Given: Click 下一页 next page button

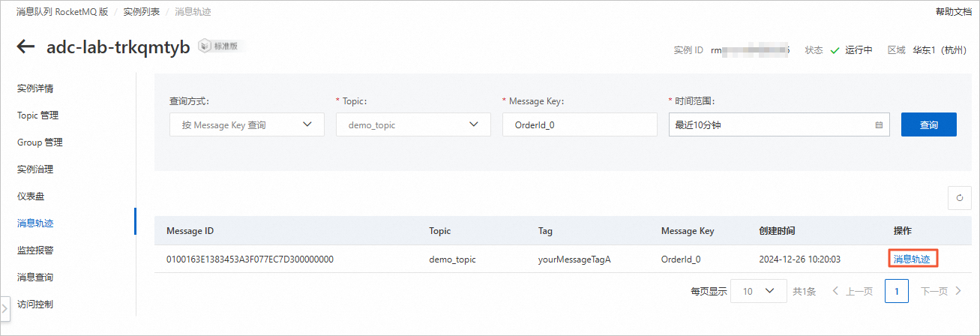Looking at the screenshot, I should pyautogui.click(x=942, y=291).
